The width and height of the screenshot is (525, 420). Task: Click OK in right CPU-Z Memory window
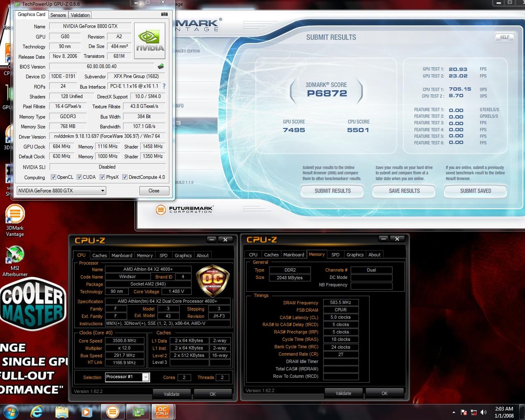pyautogui.click(x=384, y=393)
